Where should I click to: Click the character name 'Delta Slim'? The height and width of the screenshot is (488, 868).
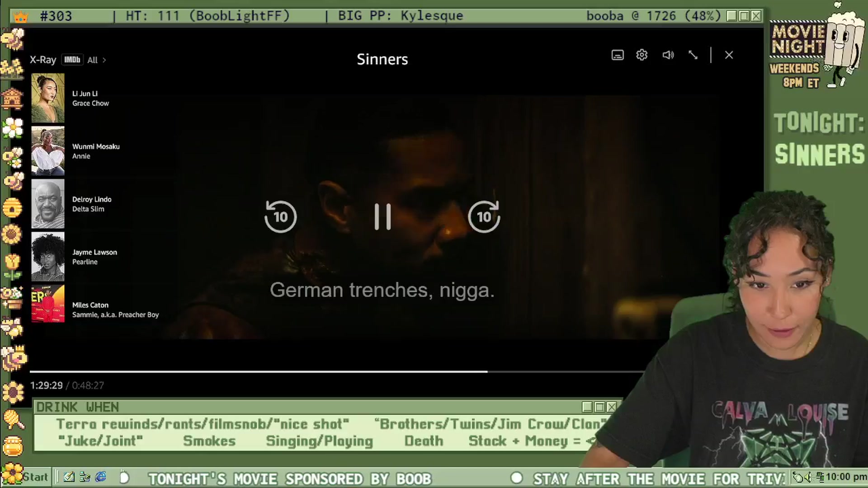pos(88,209)
